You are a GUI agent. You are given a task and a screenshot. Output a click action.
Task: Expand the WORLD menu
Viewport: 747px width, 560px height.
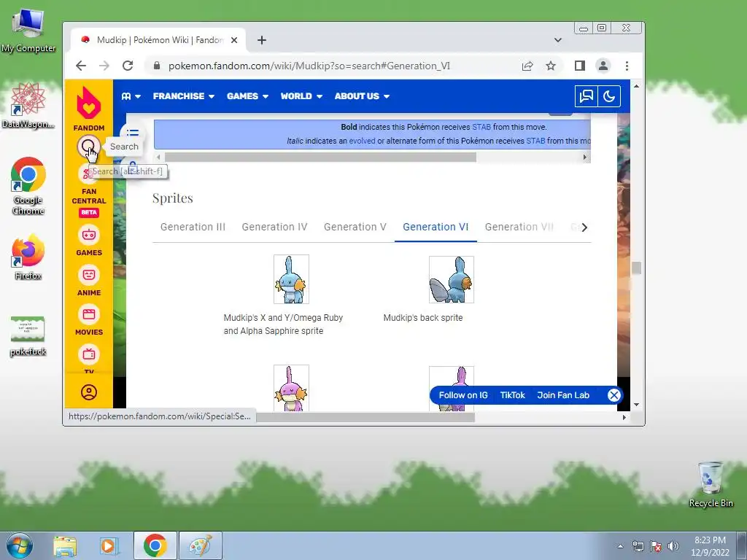tap(301, 96)
